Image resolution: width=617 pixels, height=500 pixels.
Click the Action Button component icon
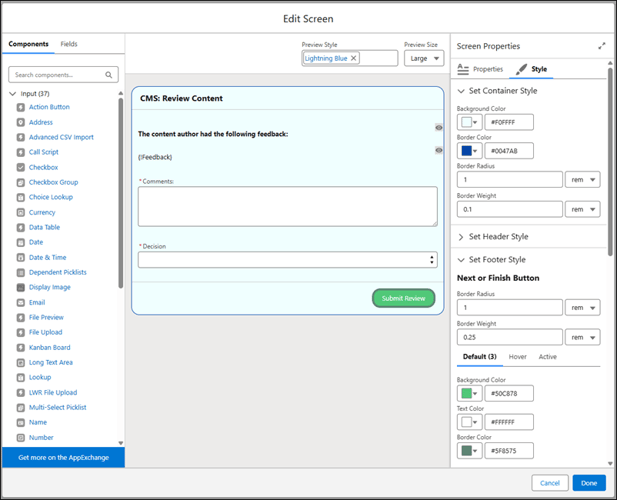[21, 108]
